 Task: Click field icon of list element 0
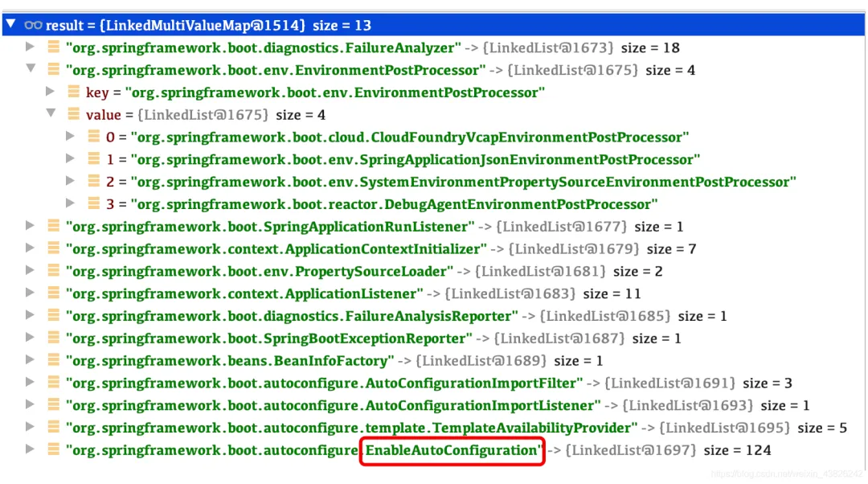93,137
